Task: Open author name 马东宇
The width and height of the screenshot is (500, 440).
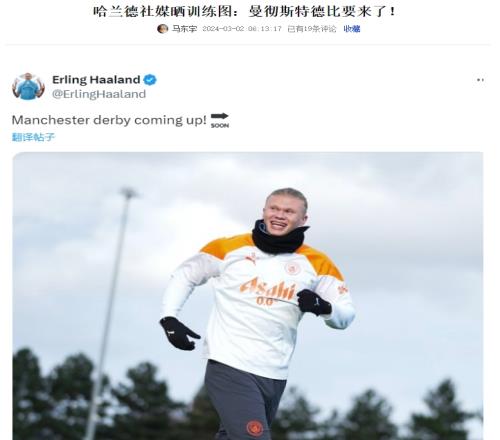Action: (184, 29)
